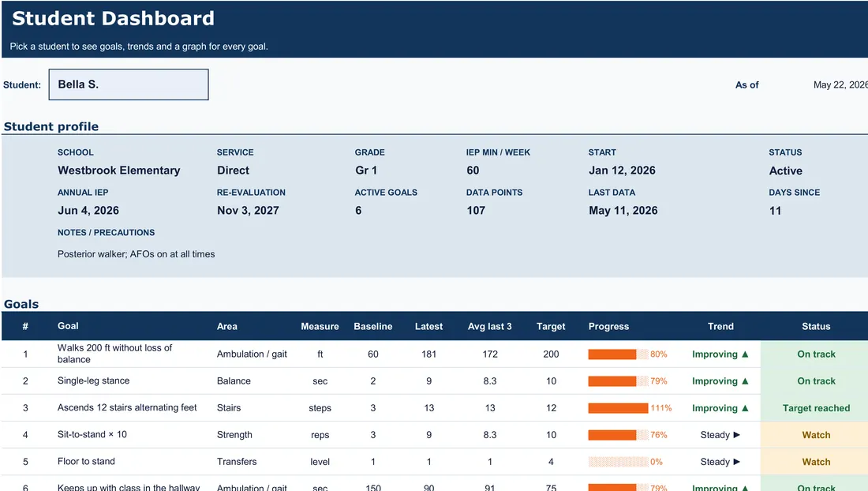The image size is (868, 491).
Task: Click target value 200
Action: pyautogui.click(x=551, y=354)
